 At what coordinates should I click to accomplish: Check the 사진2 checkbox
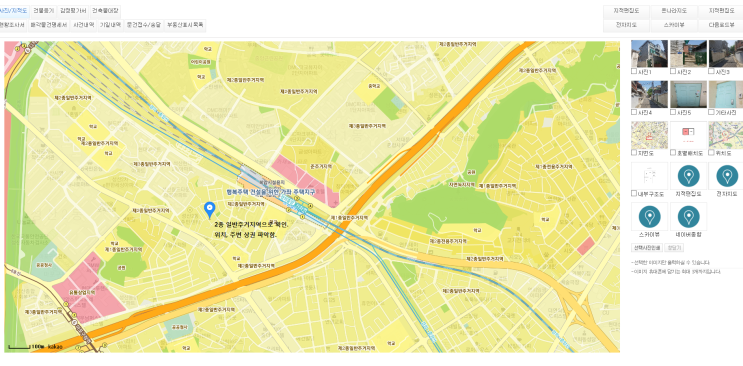pyautogui.click(x=673, y=72)
